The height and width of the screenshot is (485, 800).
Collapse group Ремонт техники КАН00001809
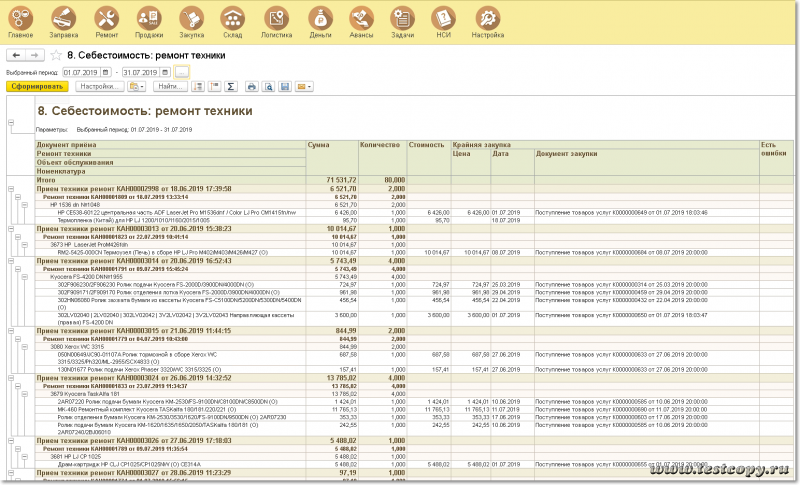tap(18, 197)
